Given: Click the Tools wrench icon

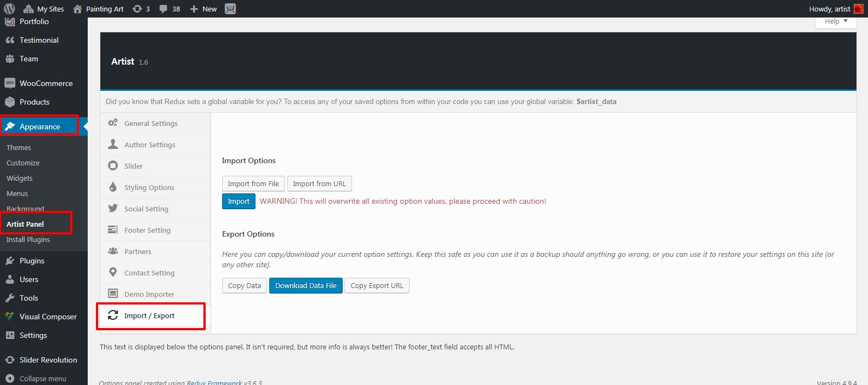Looking at the screenshot, I should pos(10,298).
